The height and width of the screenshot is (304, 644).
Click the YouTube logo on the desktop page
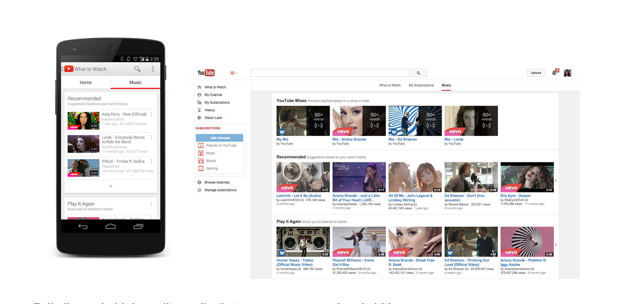pyautogui.click(x=206, y=73)
